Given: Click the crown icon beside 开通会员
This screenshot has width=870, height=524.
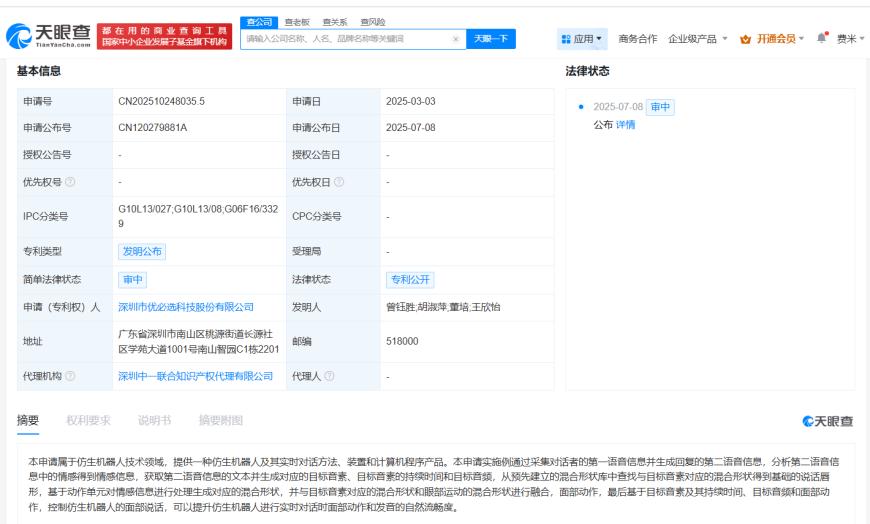Looking at the screenshot, I should 746,39.
